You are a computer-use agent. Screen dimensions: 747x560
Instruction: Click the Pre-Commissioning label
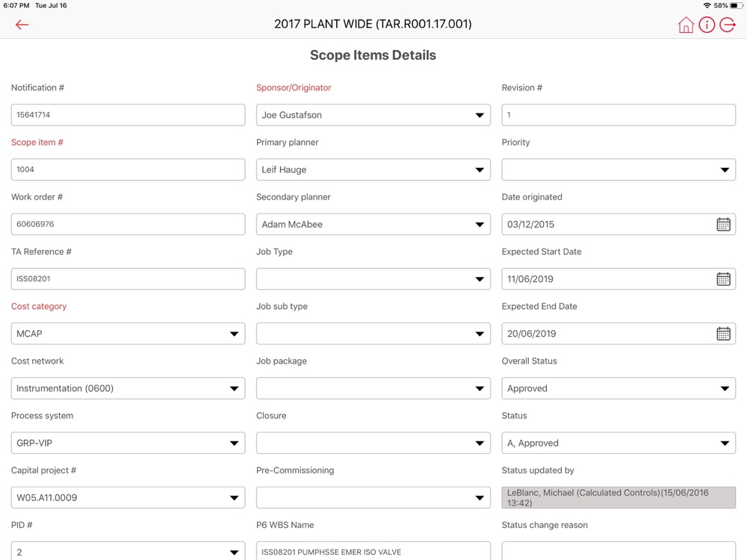[x=295, y=470]
